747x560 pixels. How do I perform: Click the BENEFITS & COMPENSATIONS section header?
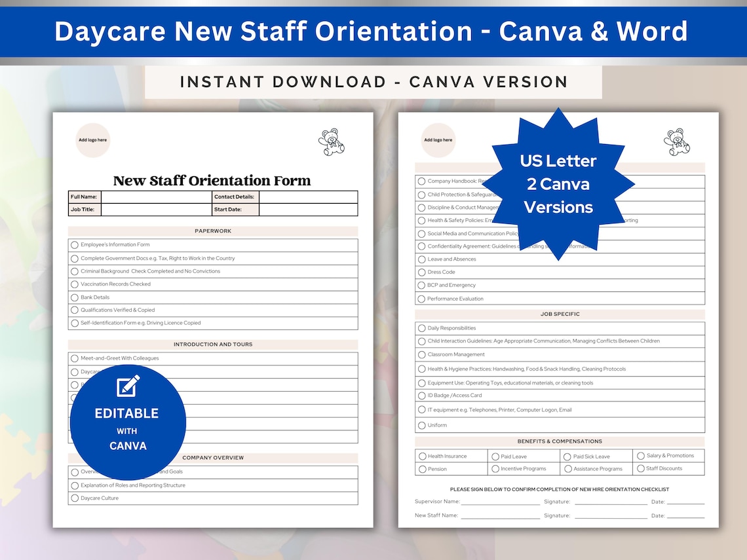[x=560, y=441]
